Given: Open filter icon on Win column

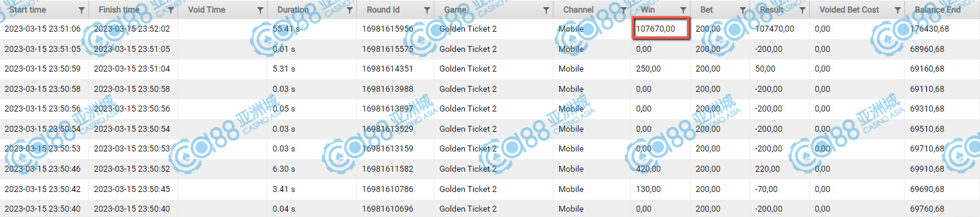Looking at the screenshot, I should coord(683,10).
